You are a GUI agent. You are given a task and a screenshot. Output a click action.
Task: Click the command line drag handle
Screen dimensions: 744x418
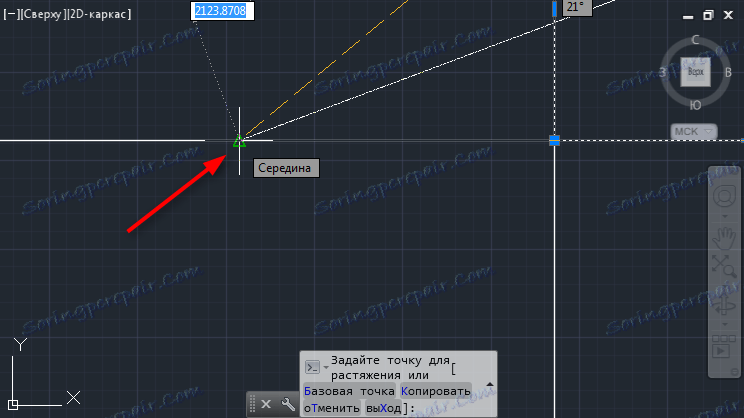[x=252, y=404]
